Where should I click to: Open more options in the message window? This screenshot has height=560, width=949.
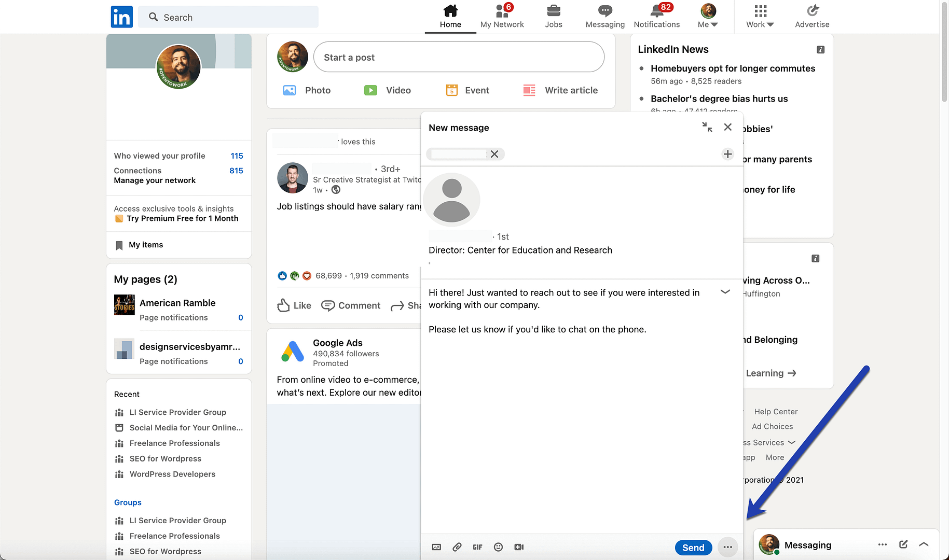[x=727, y=547]
